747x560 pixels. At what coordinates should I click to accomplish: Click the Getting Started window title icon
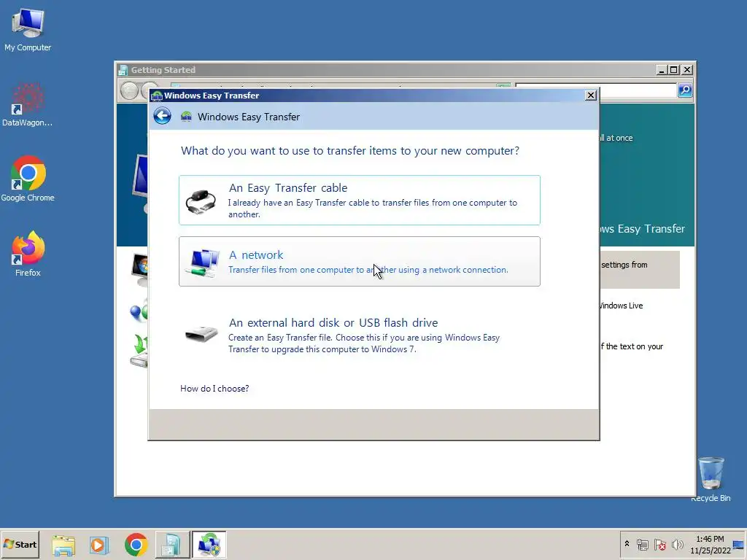[123, 70]
